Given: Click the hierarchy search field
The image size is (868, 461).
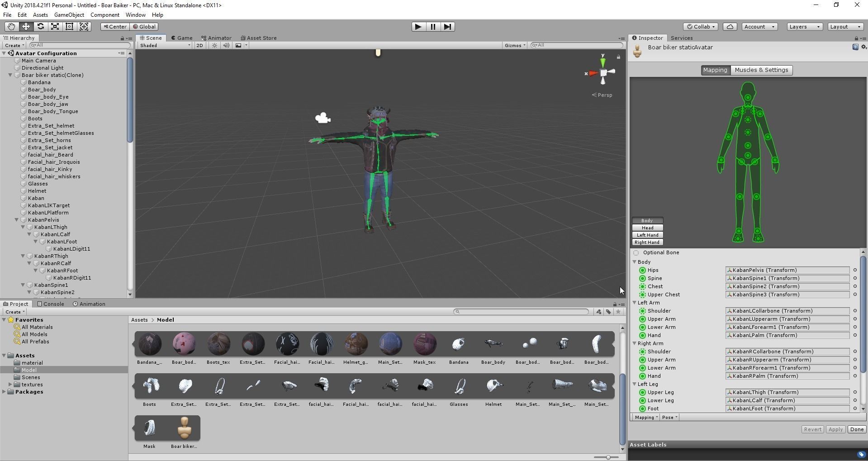Looking at the screenshot, I should [x=80, y=45].
